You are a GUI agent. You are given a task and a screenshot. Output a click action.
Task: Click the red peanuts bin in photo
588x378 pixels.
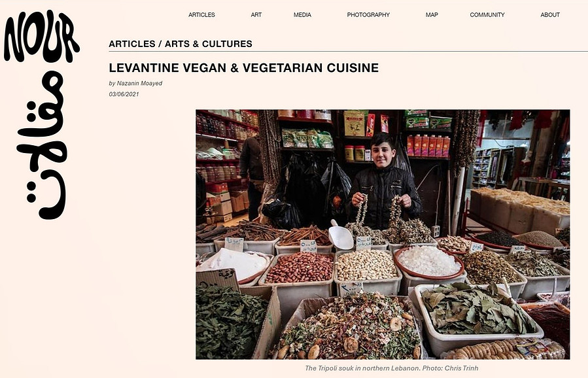click(x=299, y=268)
